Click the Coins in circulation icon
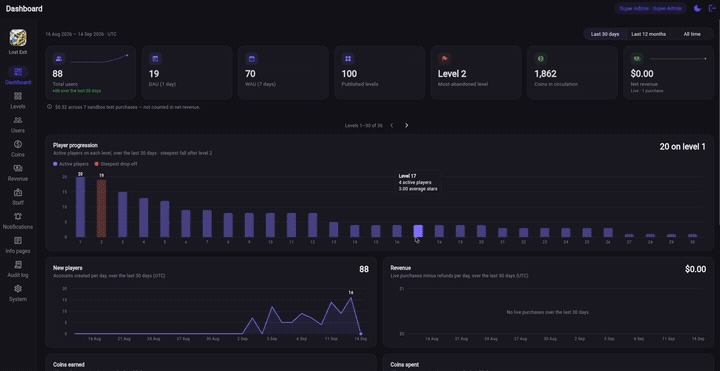 (540, 59)
